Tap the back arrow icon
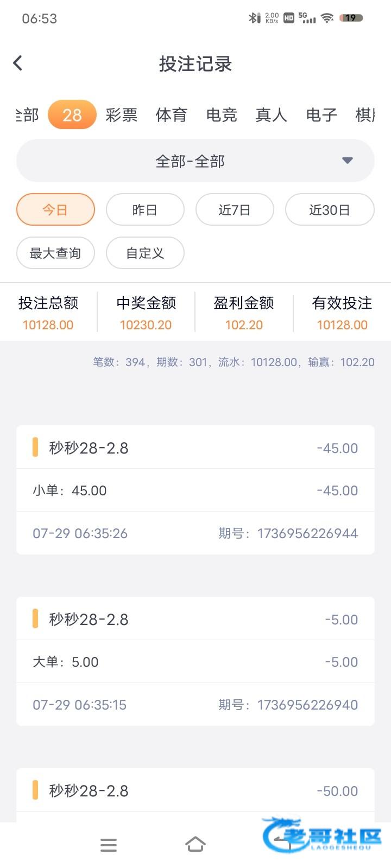This screenshot has height=868, width=391. [x=18, y=63]
